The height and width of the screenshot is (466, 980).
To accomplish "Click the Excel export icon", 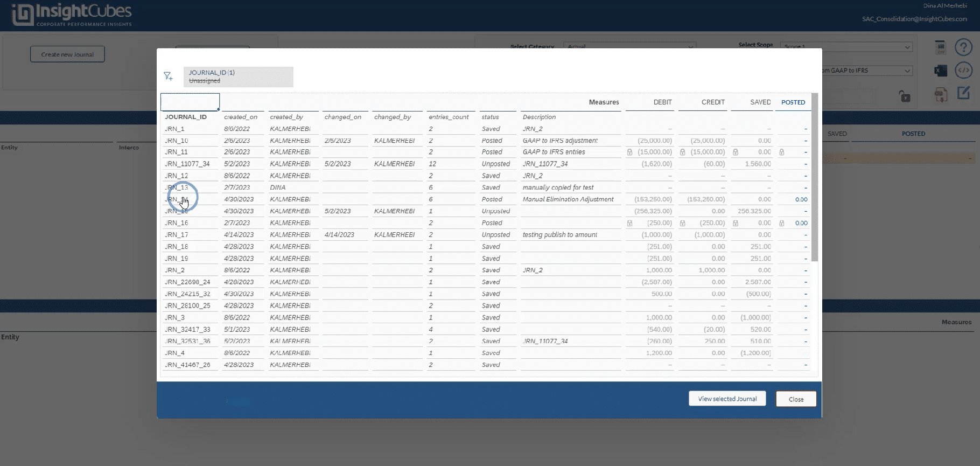I will tap(940, 71).
